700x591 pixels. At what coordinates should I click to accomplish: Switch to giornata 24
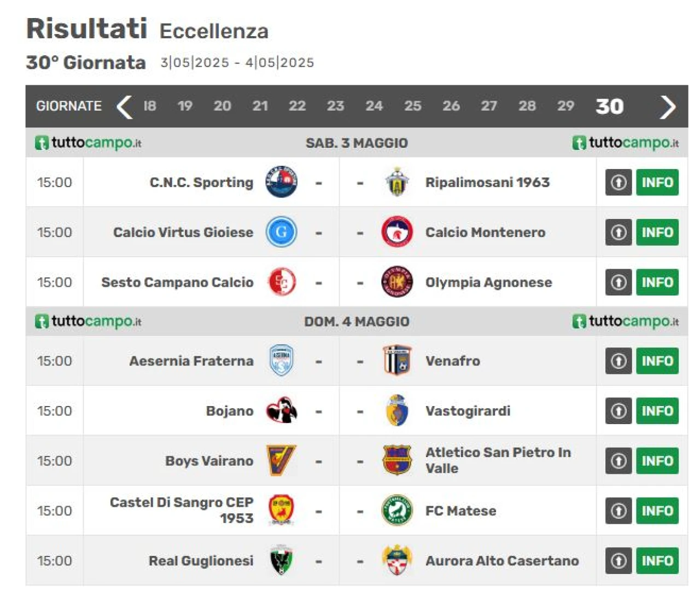374,106
